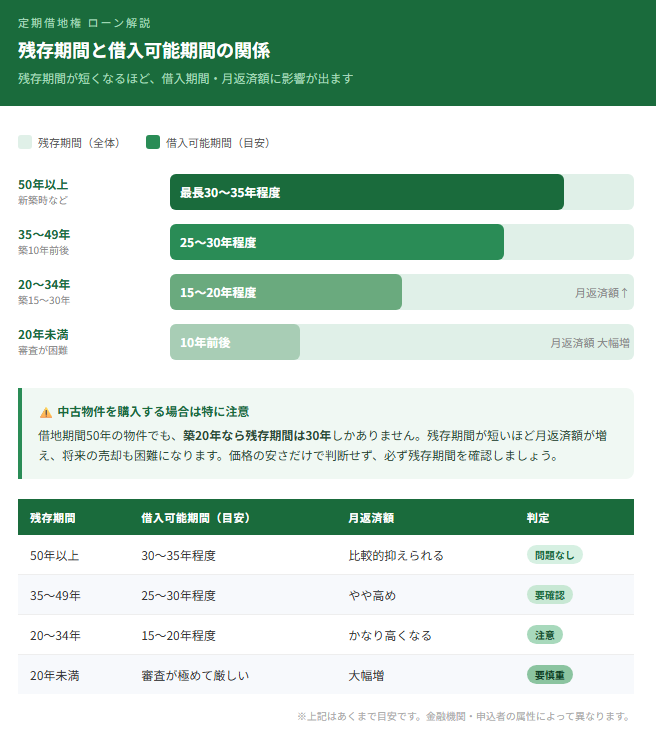Select the 最長30〜35年程度 bar

point(366,192)
